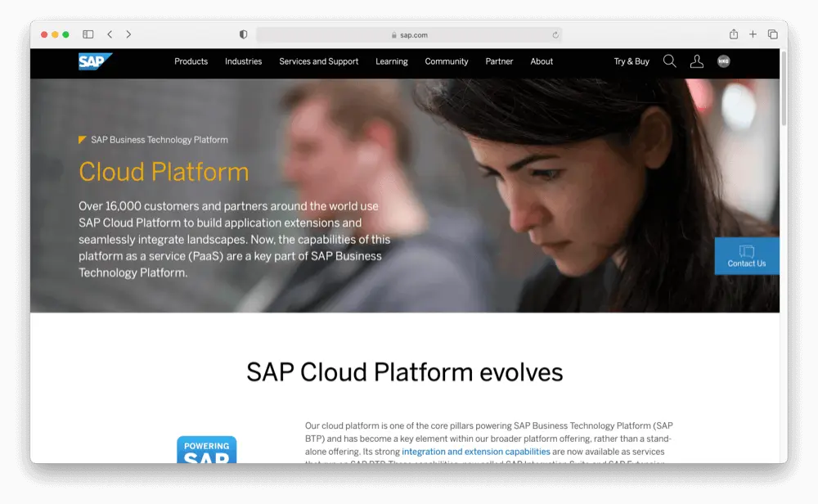This screenshot has height=504, width=818.
Task: Go back with Safari back arrow
Action: pos(110,34)
